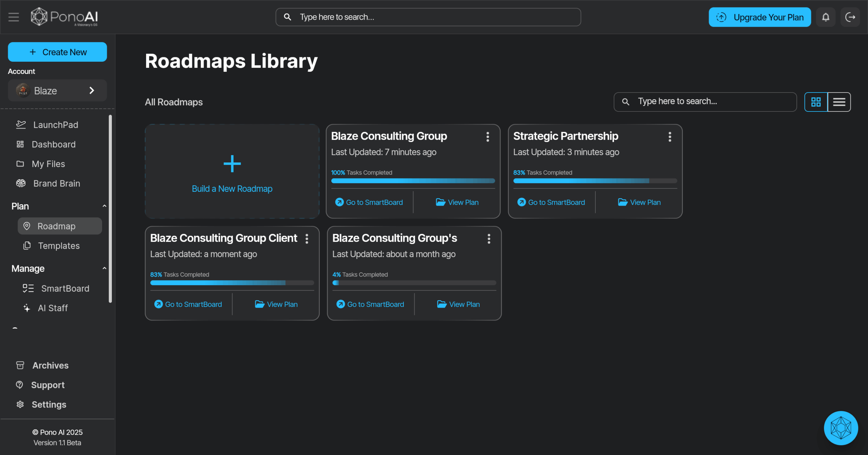This screenshot has width=868, height=455.
Task: Collapse the Manage section
Action: [x=104, y=268]
